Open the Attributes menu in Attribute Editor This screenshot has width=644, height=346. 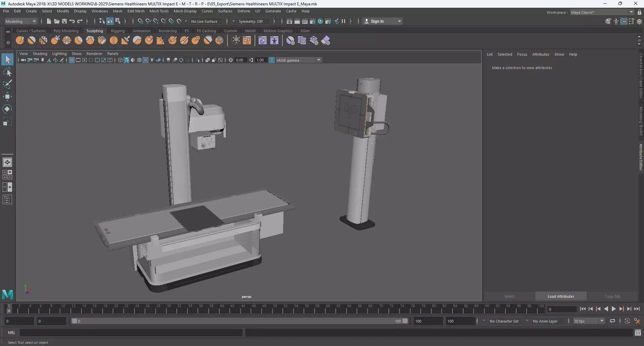pos(541,54)
